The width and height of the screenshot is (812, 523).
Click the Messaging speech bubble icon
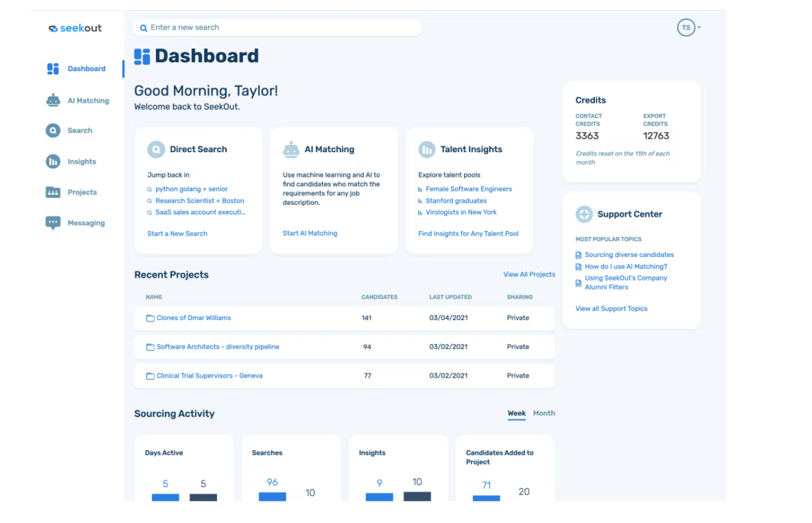53,223
